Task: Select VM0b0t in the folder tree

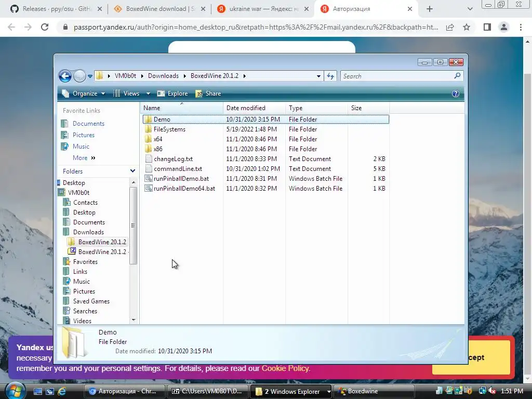Action: click(x=79, y=192)
